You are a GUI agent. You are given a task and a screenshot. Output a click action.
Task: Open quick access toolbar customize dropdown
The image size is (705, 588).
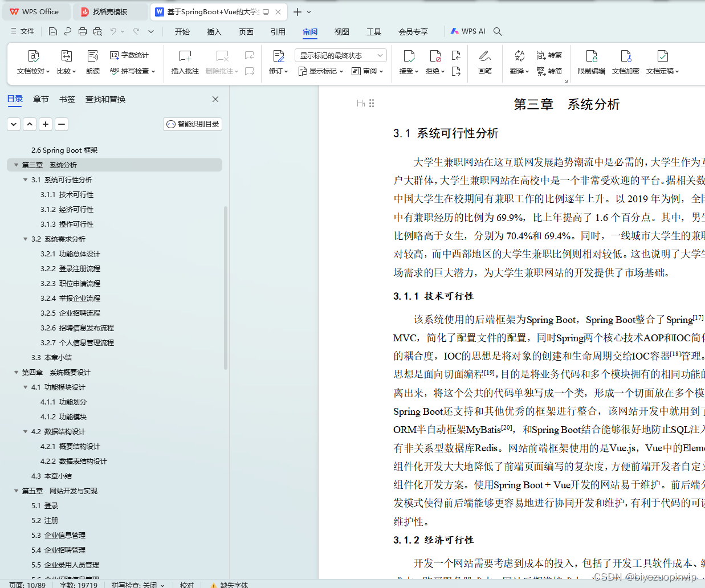tap(151, 31)
